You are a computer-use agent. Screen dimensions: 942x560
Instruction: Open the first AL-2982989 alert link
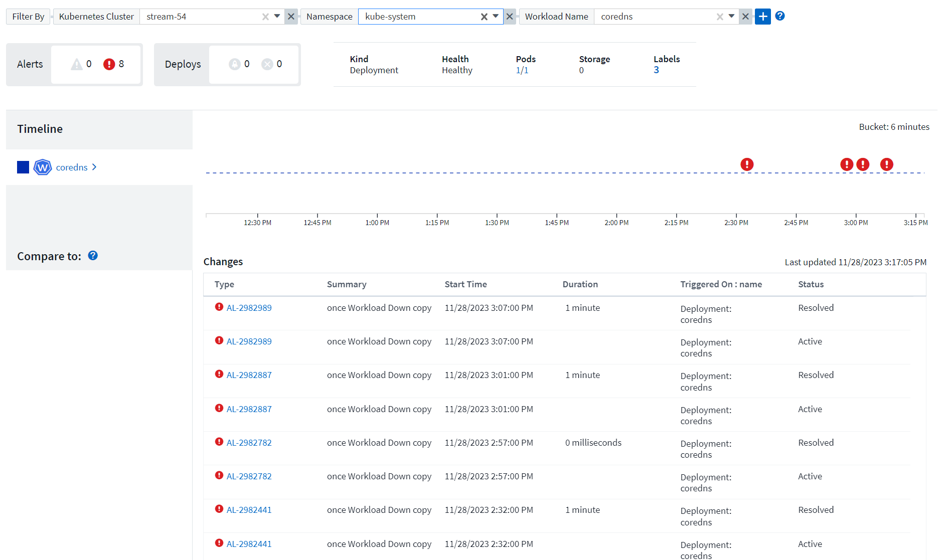(249, 308)
